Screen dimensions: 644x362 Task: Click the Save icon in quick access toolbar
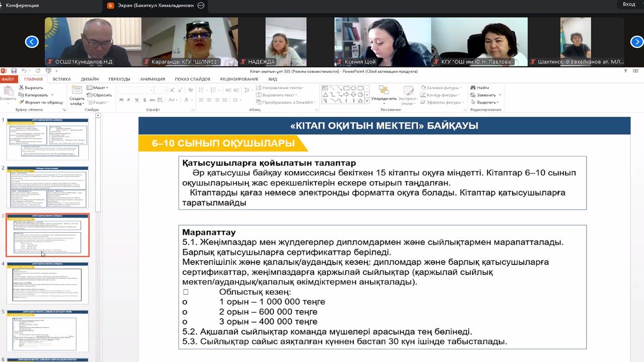tap(14, 71)
